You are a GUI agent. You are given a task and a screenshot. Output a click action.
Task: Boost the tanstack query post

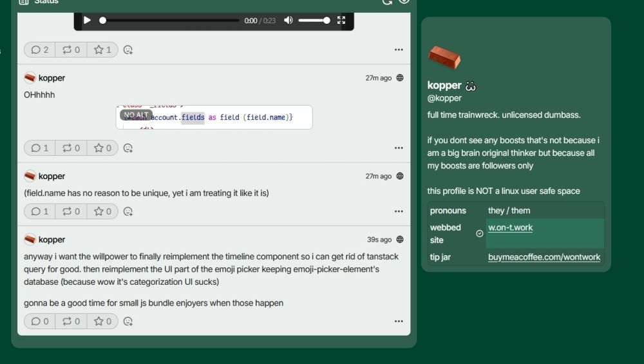tap(71, 321)
